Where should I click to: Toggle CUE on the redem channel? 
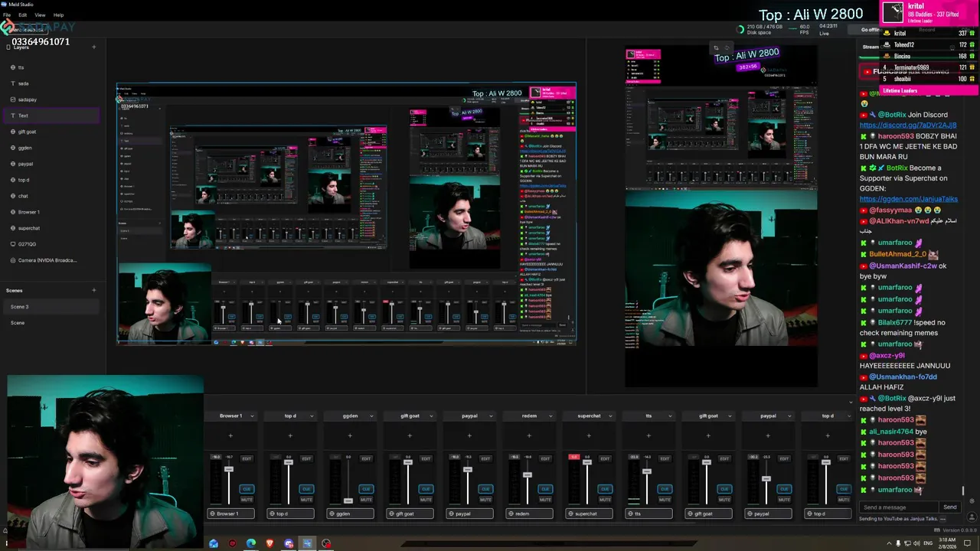(x=545, y=489)
